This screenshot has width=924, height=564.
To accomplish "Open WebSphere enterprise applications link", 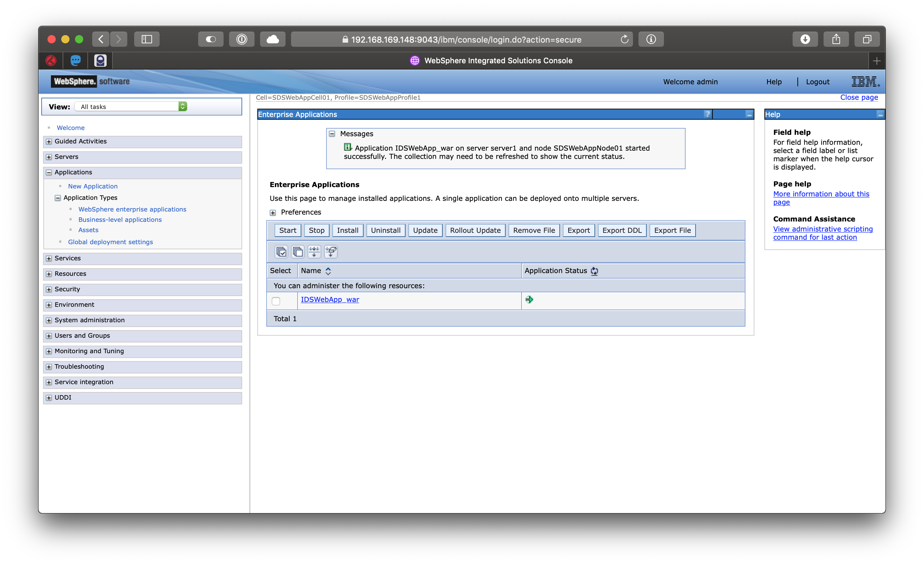I will 132,208.
